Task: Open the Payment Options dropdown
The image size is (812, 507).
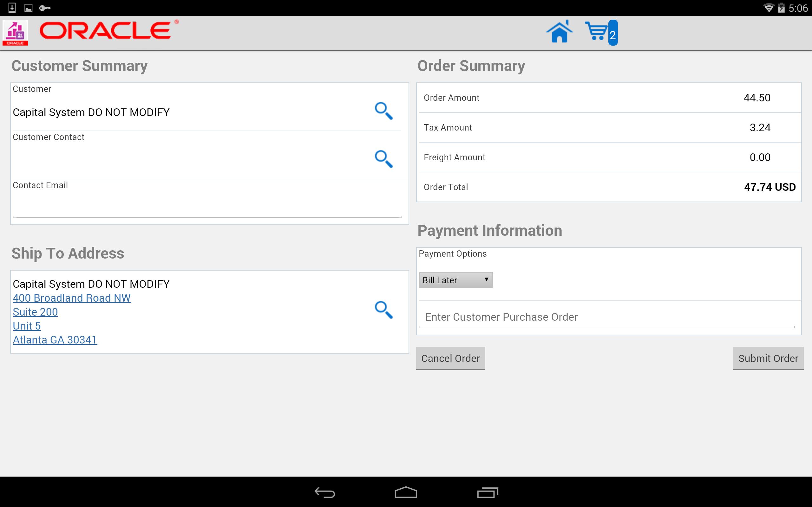Action: [x=455, y=280]
